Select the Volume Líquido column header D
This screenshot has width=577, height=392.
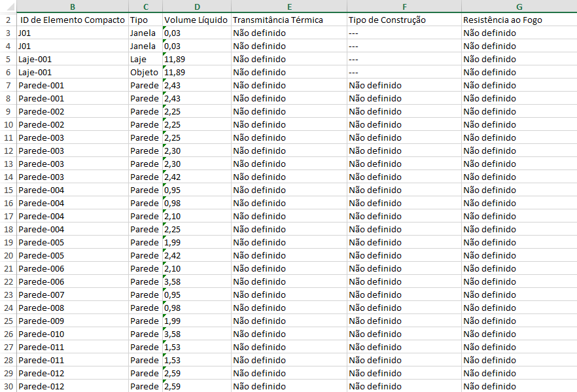pyautogui.click(x=196, y=8)
